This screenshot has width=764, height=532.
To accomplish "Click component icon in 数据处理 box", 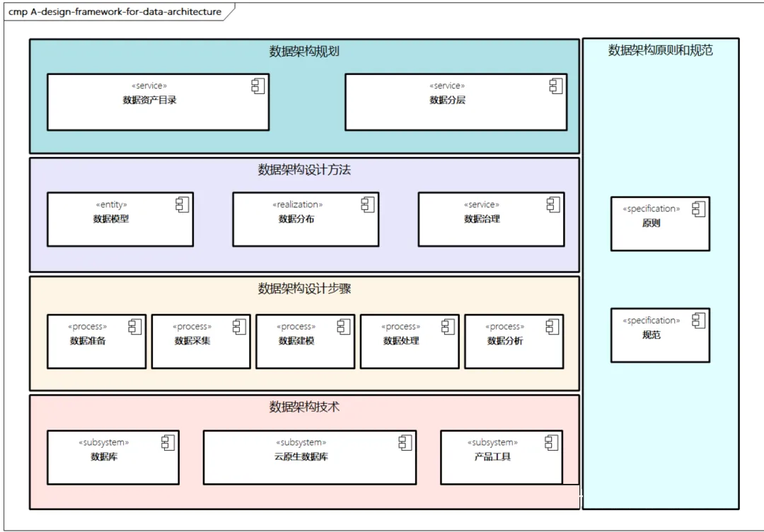I will coord(448,327).
